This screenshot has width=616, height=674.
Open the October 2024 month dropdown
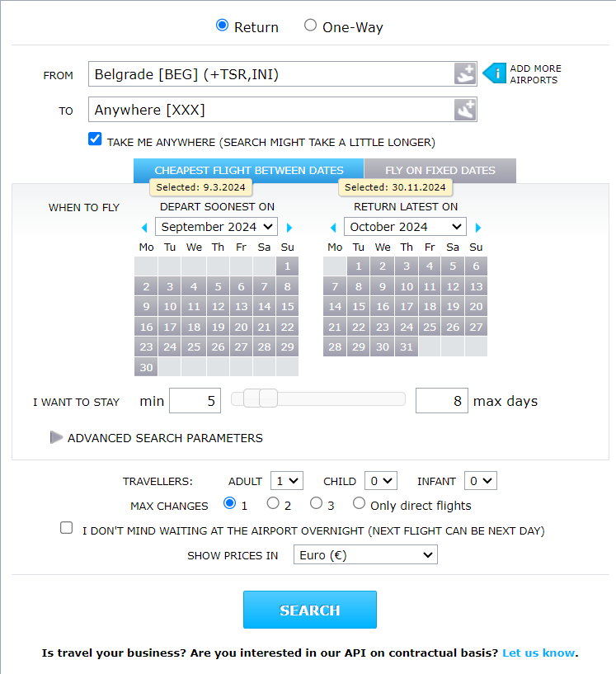tap(405, 227)
